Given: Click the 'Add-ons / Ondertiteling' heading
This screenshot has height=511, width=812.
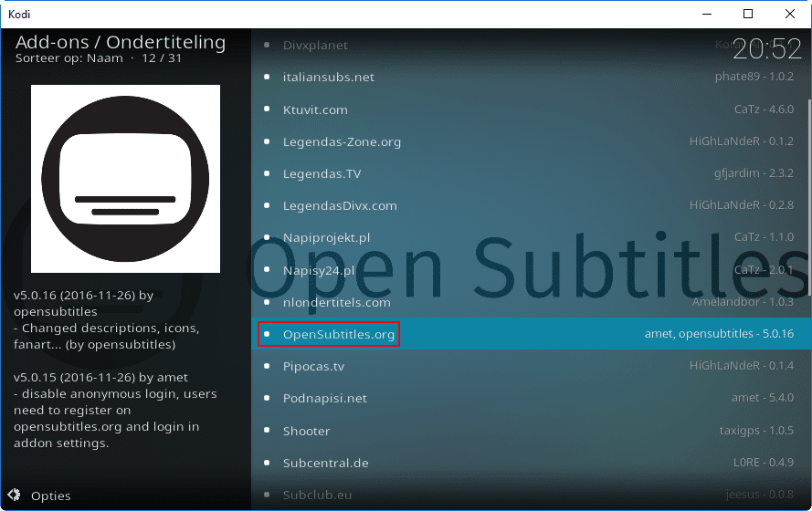Looking at the screenshot, I should [121, 42].
